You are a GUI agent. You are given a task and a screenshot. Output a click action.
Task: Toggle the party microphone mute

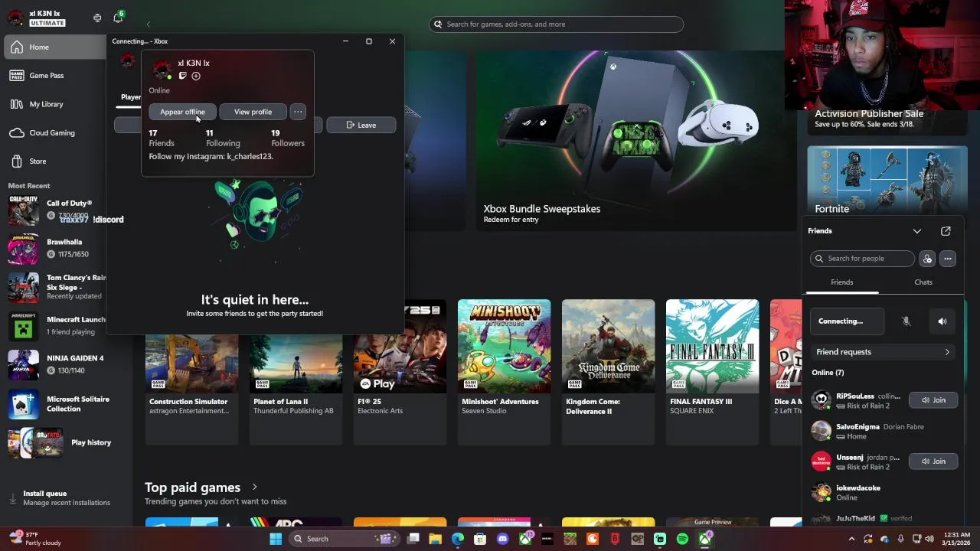(906, 321)
